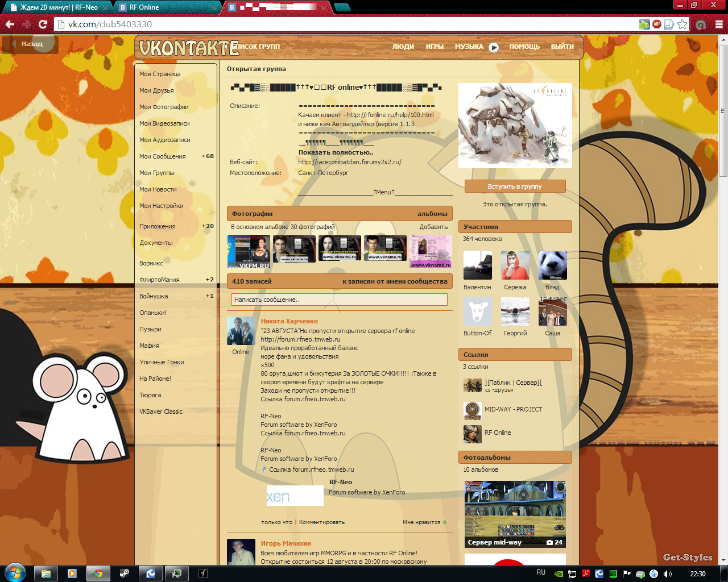Open File Explorer from the taskbar

coord(46,573)
